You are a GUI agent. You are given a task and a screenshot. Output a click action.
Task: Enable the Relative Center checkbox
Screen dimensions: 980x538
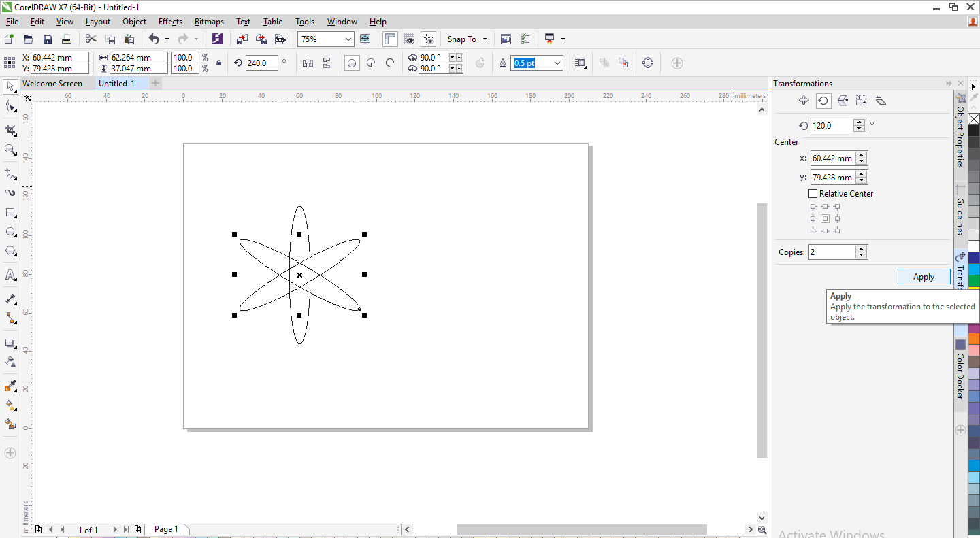tap(813, 194)
